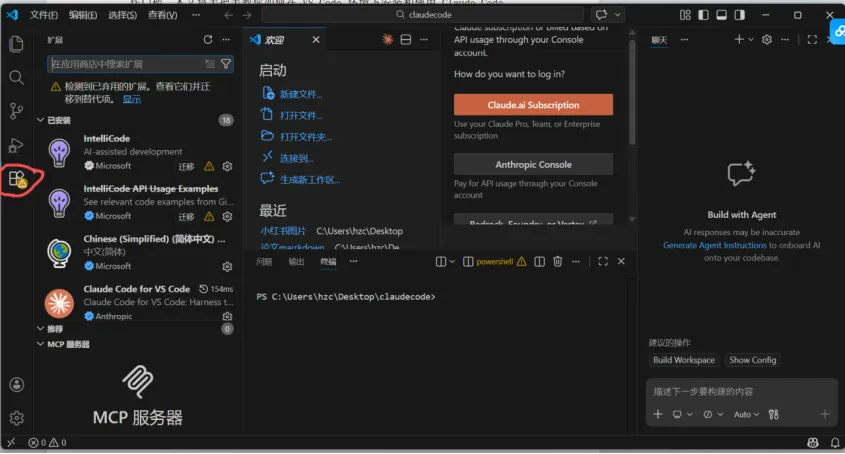
Task: Delete the terminal with trash icon
Action: [558, 262]
